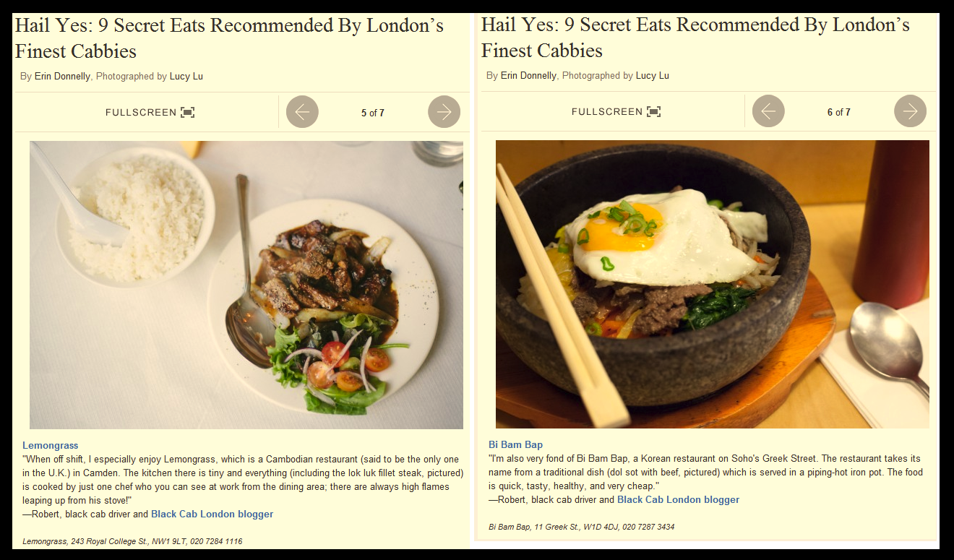Click the fullscreen icon in the right panel
954x560 pixels.
tap(654, 112)
